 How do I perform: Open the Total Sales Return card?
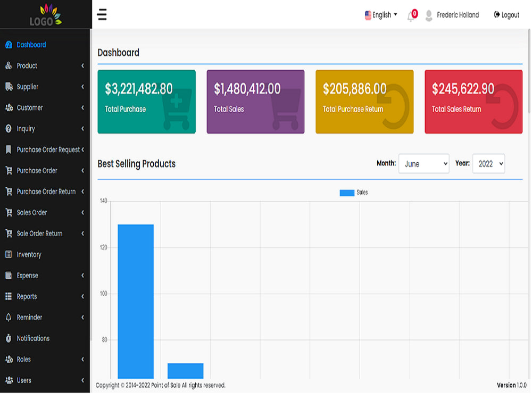(x=473, y=102)
